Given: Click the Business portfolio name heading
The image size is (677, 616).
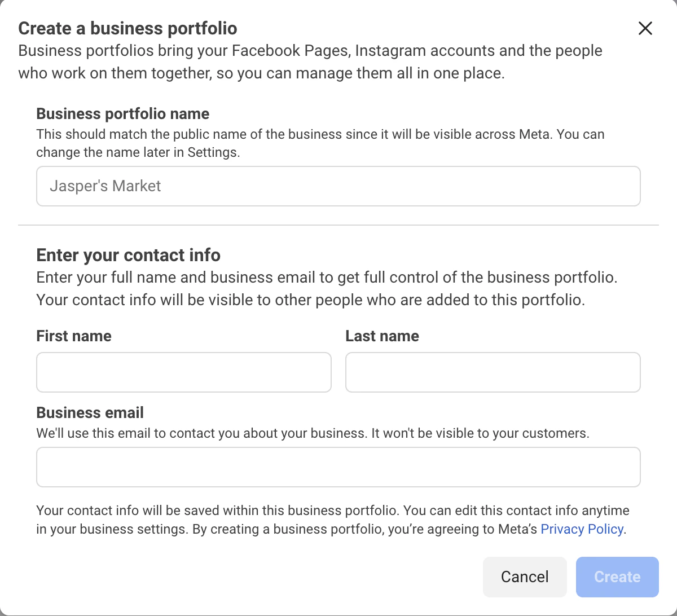Looking at the screenshot, I should (122, 113).
